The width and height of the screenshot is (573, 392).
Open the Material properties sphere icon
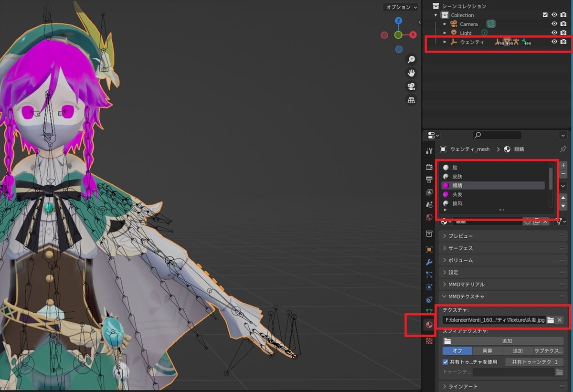(x=429, y=325)
